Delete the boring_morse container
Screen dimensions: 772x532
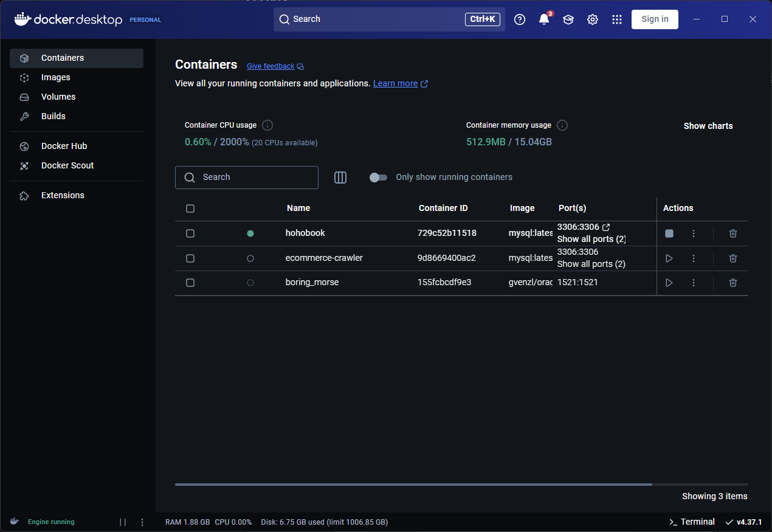pyautogui.click(x=733, y=283)
